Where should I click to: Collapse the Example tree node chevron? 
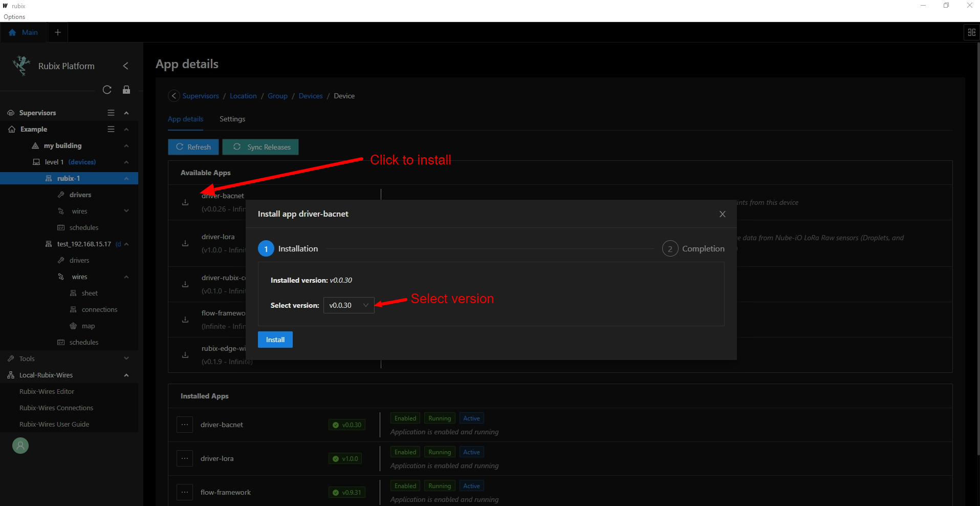tap(126, 129)
